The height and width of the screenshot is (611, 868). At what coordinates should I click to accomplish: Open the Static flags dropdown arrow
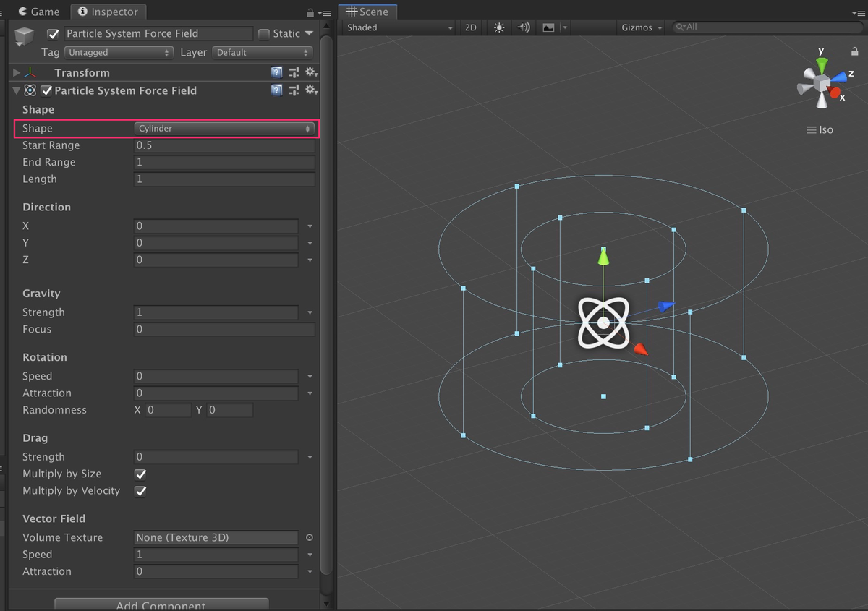(x=310, y=33)
